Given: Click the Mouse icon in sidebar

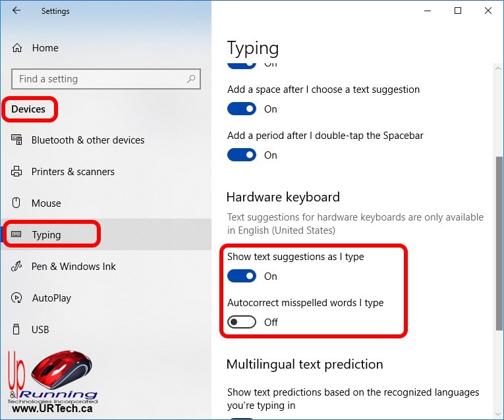Looking at the screenshot, I should click(17, 203).
